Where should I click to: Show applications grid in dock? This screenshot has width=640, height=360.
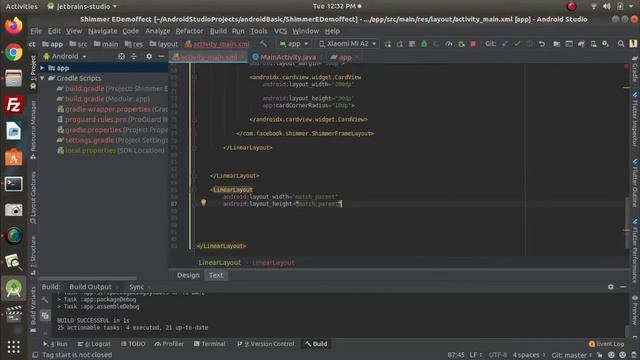[13, 347]
